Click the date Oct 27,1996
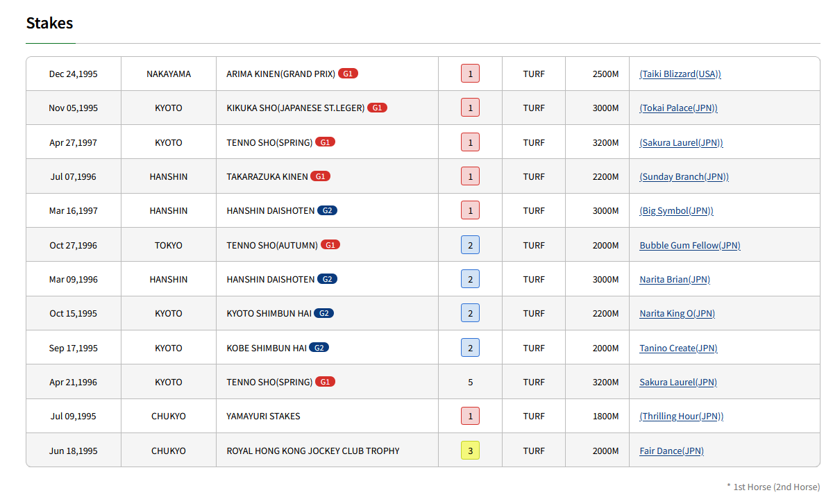 74,245
